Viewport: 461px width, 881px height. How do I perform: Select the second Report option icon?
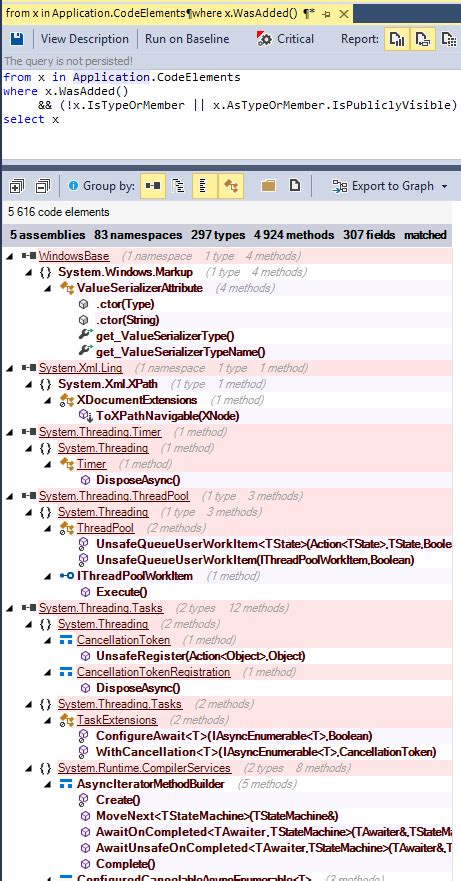pyautogui.click(x=422, y=39)
